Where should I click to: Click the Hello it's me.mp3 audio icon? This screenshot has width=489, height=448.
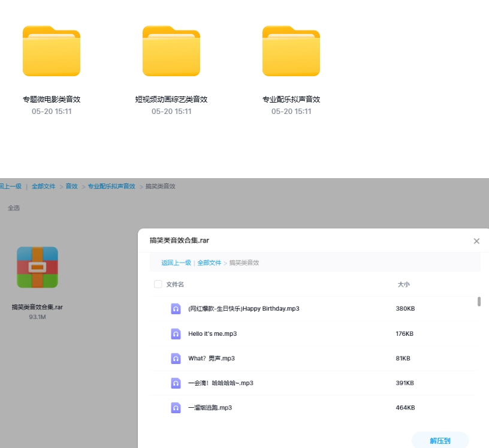coord(176,333)
